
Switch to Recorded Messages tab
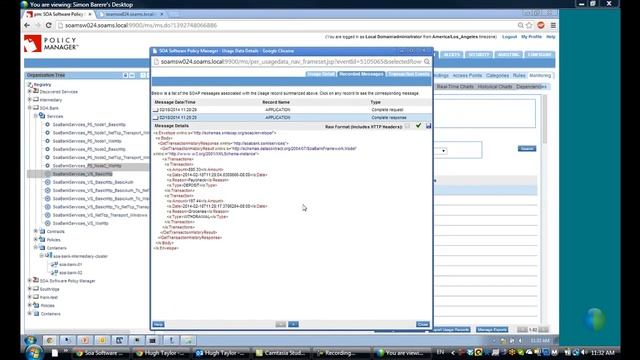click(361, 74)
